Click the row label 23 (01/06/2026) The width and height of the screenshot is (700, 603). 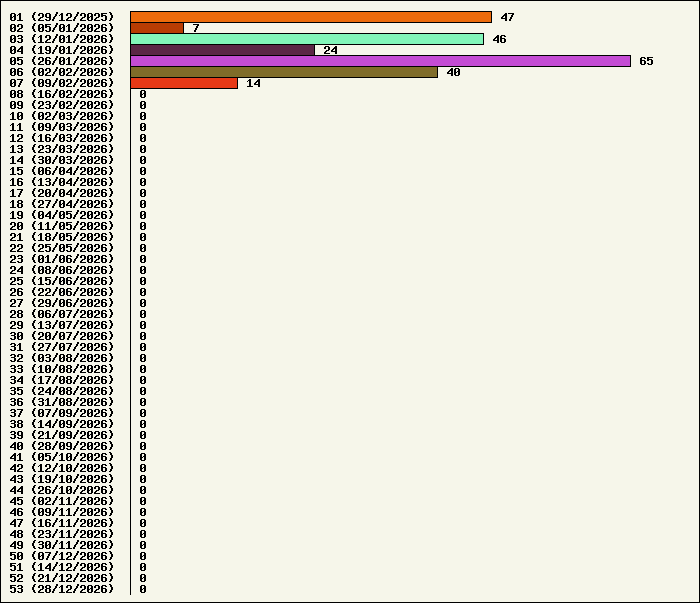(x=62, y=259)
